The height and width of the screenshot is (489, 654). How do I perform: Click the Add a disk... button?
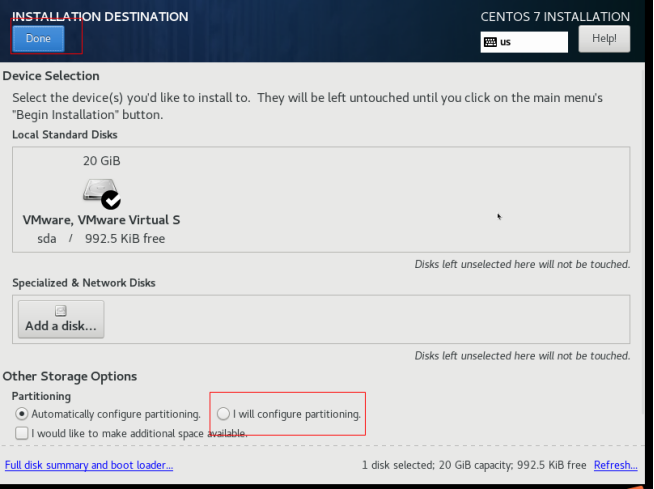tap(61, 319)
